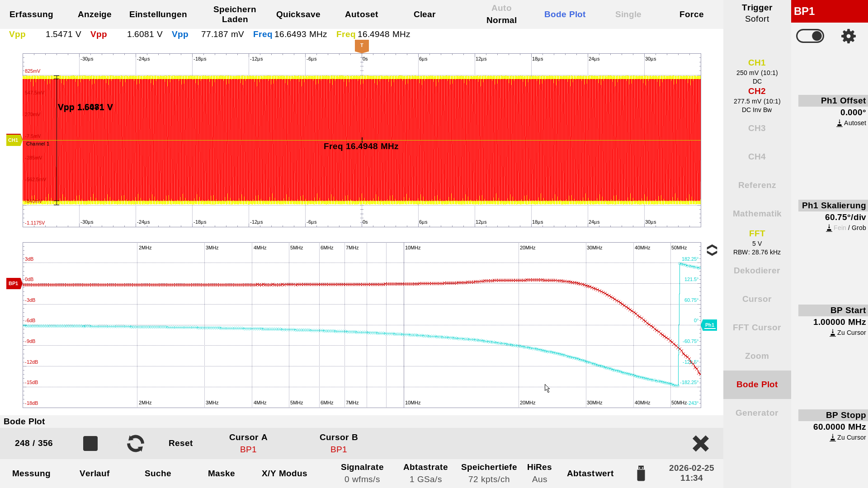Click the circular refresh arrows icon
868x488 pixels.
[x=136, y=443]
